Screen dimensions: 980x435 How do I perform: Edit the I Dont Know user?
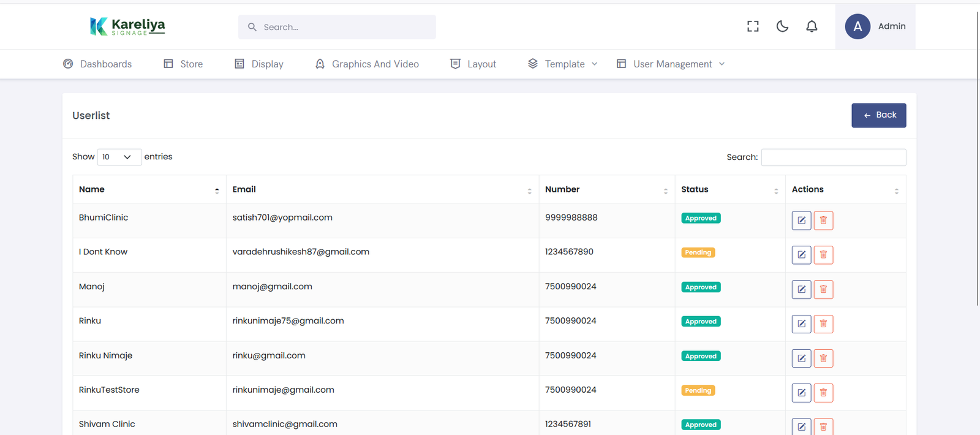coord(802,255)
